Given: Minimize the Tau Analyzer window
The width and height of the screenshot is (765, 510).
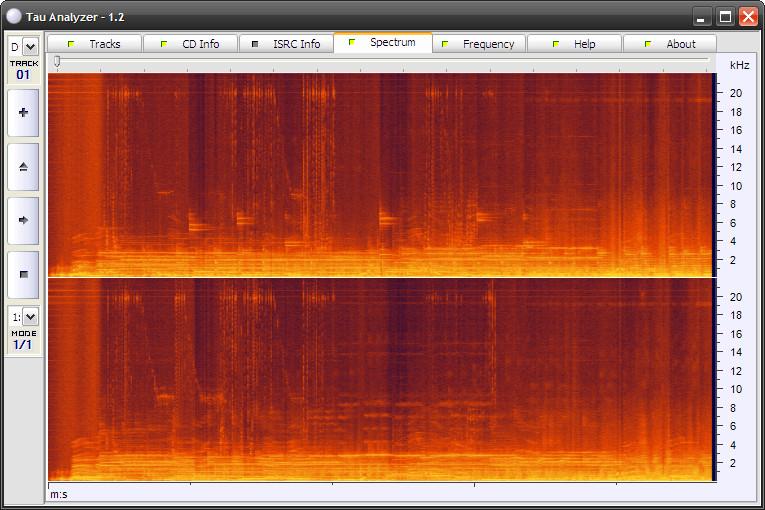Looking at the screenshot, I should pos(703,16).
